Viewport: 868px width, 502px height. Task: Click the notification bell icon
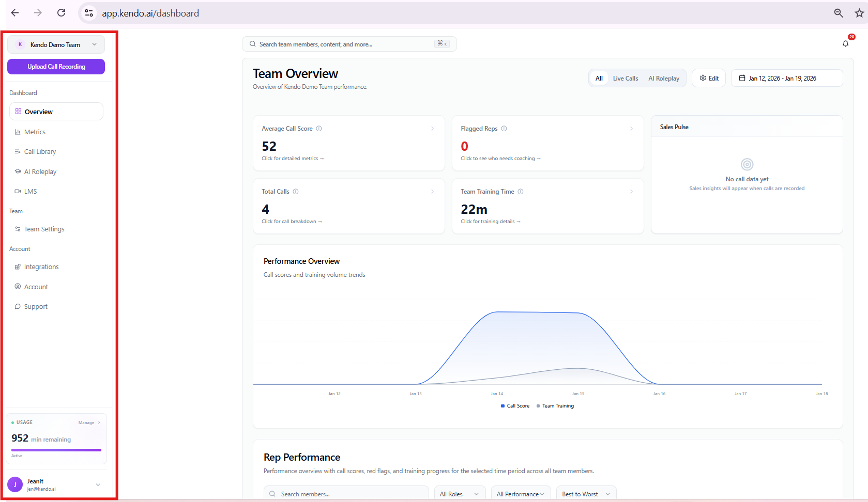point(845,43)
